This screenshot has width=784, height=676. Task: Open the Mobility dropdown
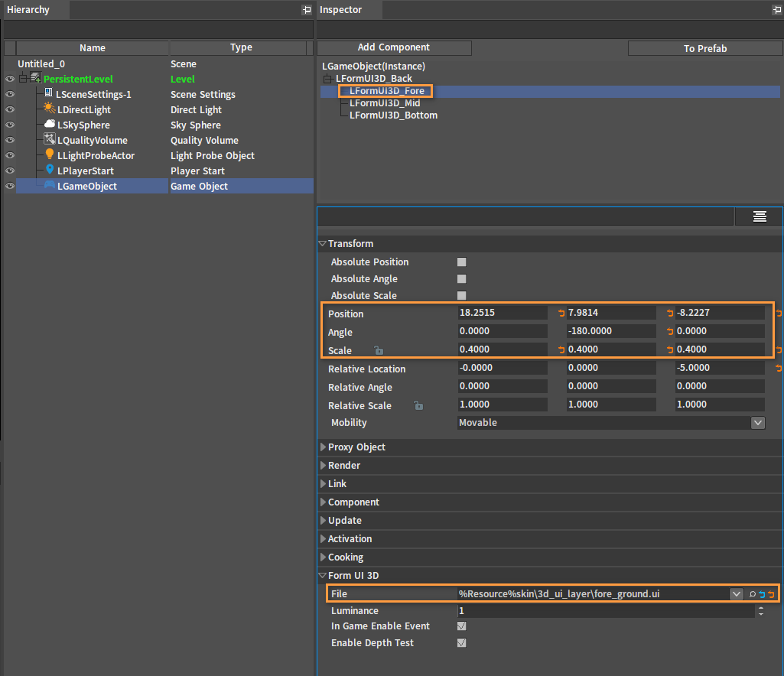pos(757,422)
